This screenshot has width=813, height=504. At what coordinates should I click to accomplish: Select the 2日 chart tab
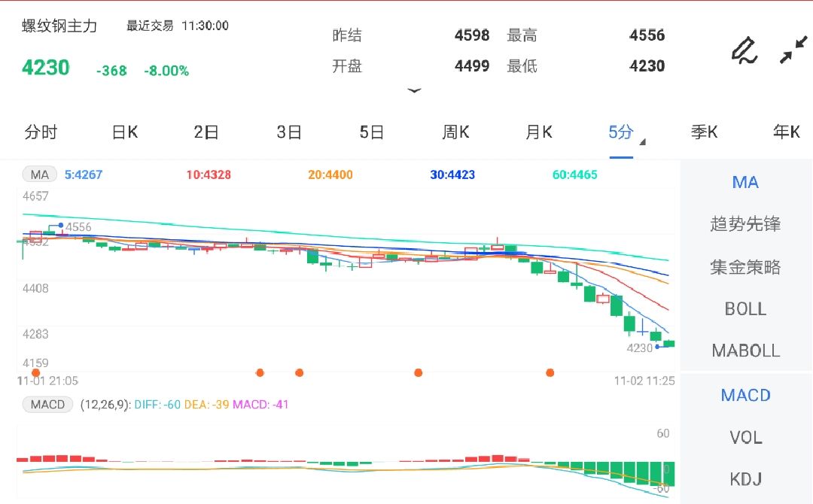tap(206, 132)
